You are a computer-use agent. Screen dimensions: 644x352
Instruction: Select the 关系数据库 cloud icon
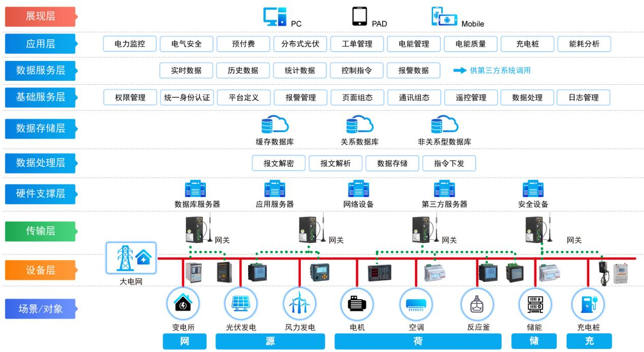(359, 124)
